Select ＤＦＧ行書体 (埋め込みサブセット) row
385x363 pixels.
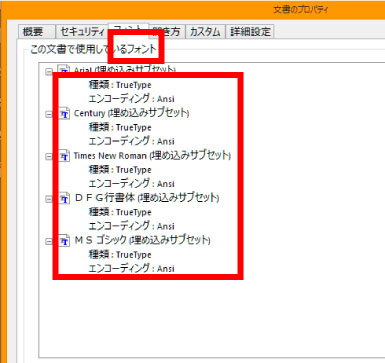[x=147, y=198]
